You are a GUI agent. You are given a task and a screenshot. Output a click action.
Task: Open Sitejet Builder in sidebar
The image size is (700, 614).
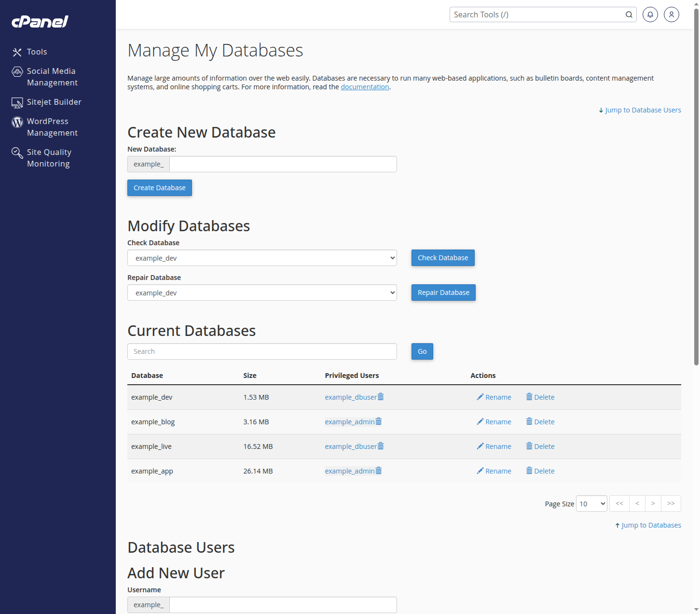tap(54, 102)
